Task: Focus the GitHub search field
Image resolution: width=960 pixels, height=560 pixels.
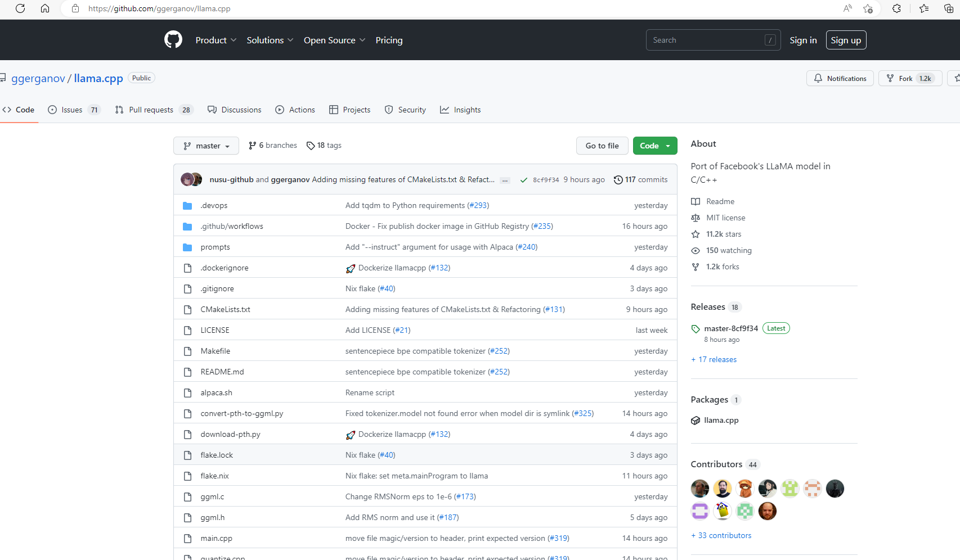Action: click(x=706, y=40)
